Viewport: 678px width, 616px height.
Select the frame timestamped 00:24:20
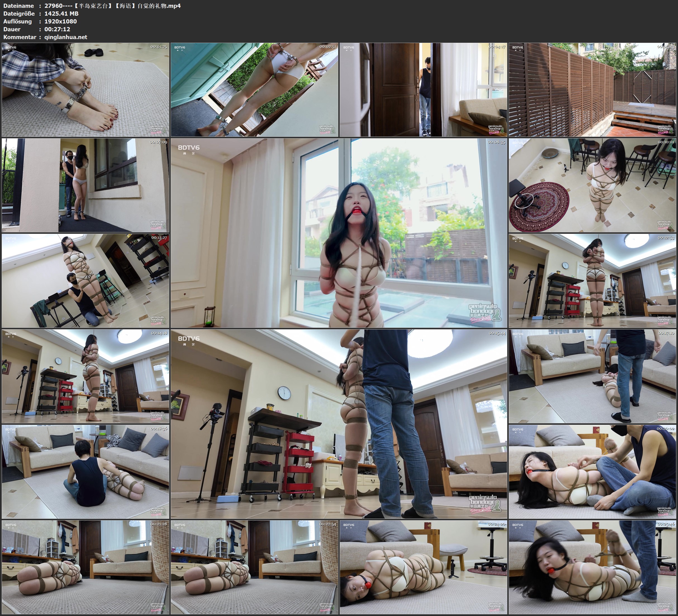tap(423, 567)
